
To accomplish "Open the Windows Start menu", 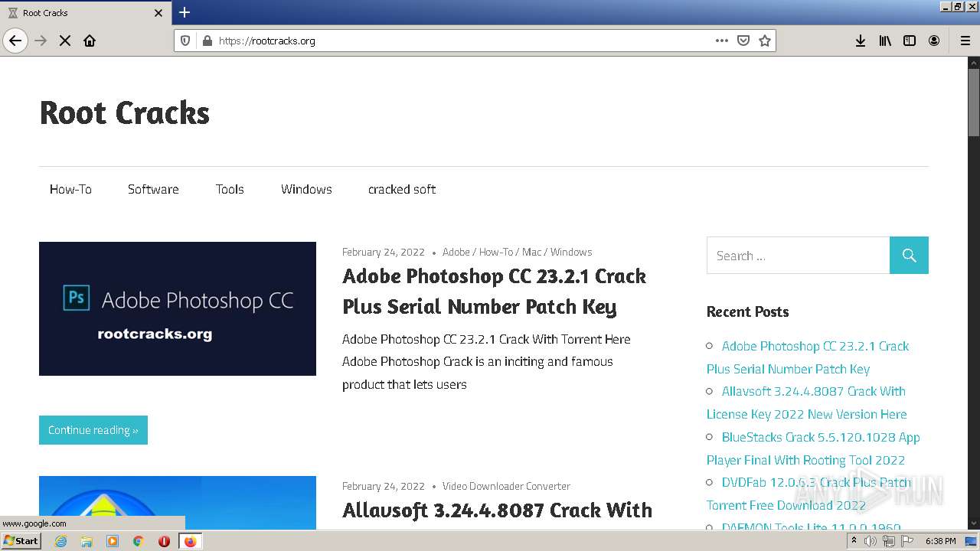I will 21,540.
